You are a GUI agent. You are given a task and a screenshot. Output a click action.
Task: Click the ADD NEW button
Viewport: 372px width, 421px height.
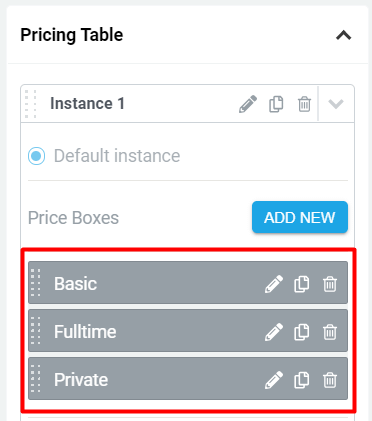point(300,217)
